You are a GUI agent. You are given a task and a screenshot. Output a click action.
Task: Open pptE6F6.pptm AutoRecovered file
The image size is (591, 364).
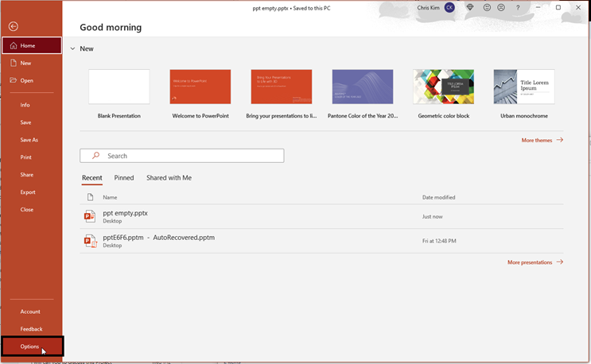[321, 241]
